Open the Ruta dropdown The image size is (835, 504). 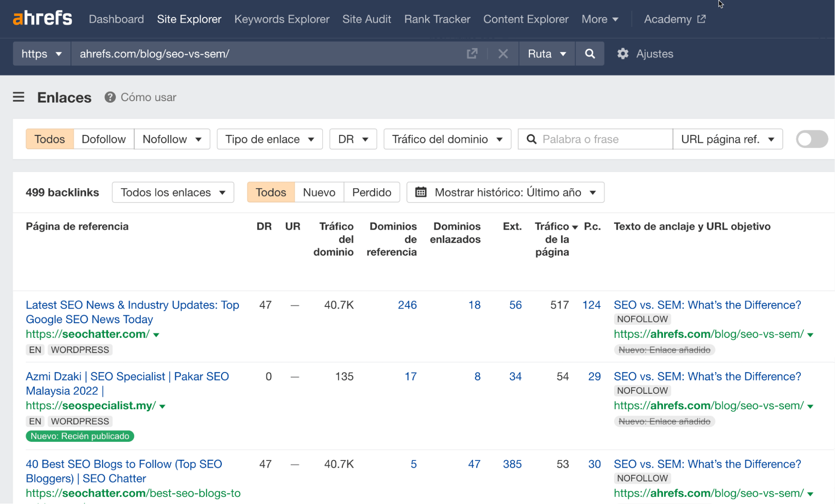(546, 53)
